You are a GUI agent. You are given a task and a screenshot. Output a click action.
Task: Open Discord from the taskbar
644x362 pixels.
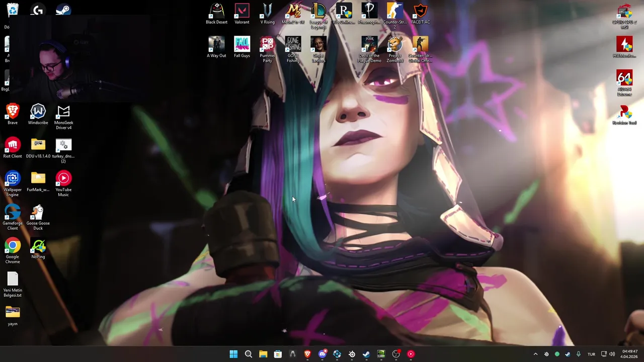tap(322, 354)
